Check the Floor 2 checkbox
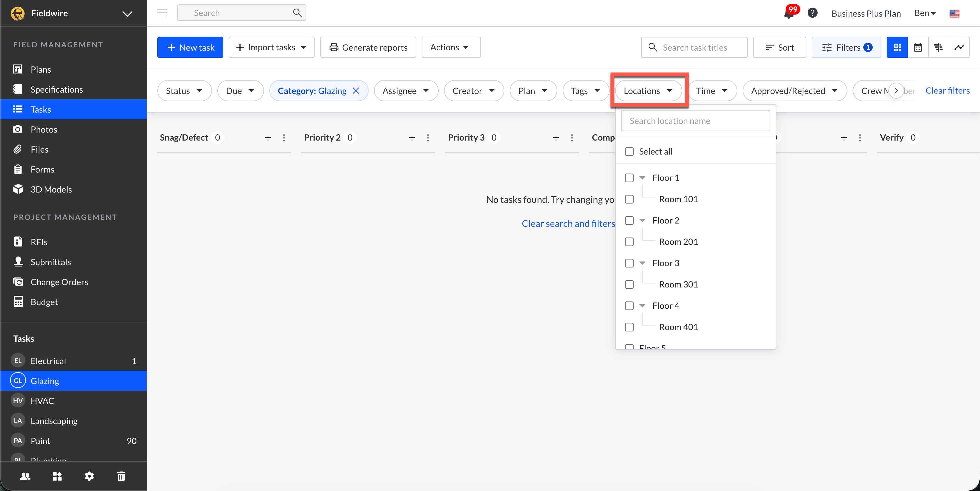 point(629,221)
